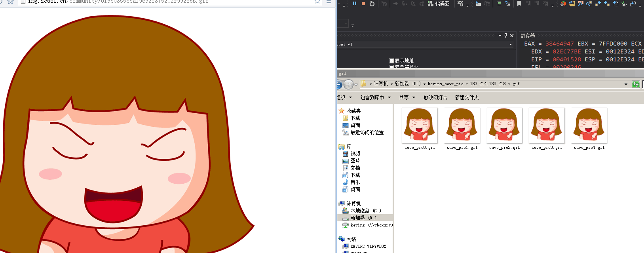Click the find in files binocular icon
This screenshot has height=253, width=644.
(x=580, y=4)
